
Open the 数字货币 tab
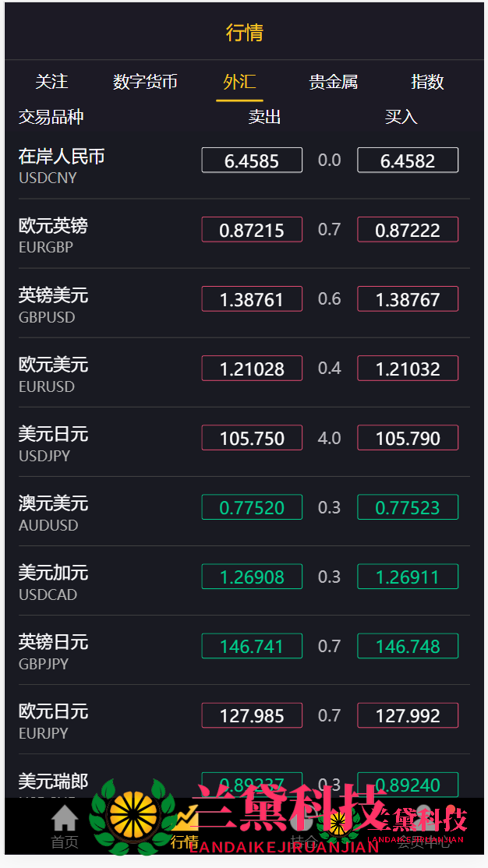tap(145, 82)
